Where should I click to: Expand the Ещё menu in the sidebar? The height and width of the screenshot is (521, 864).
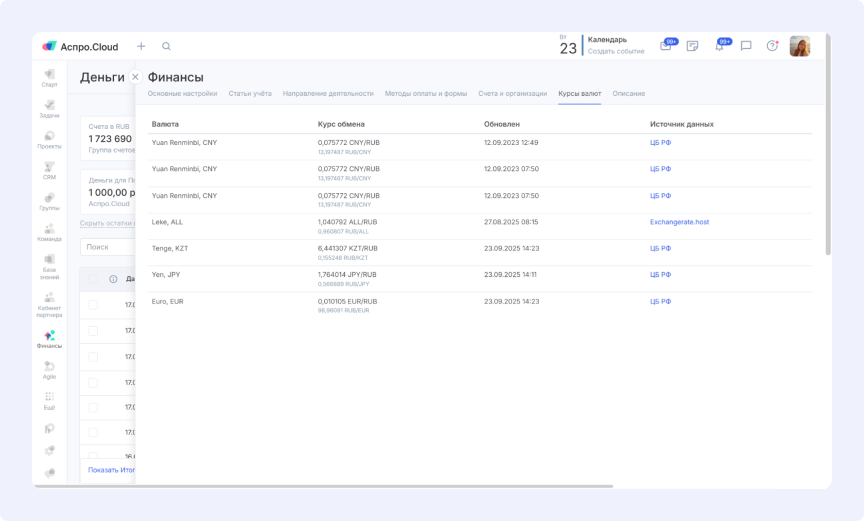click(x=49, y=401)
